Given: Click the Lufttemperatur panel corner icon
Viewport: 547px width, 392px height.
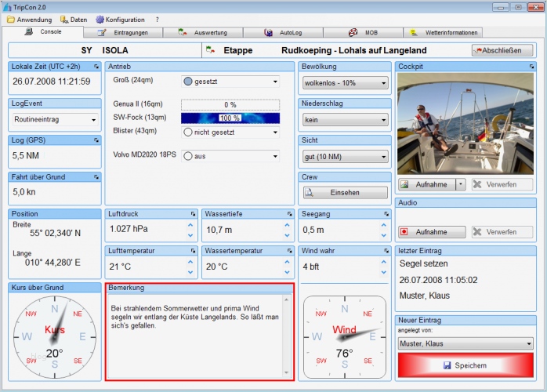Looking at the screenshot, I should coord(194,251).
